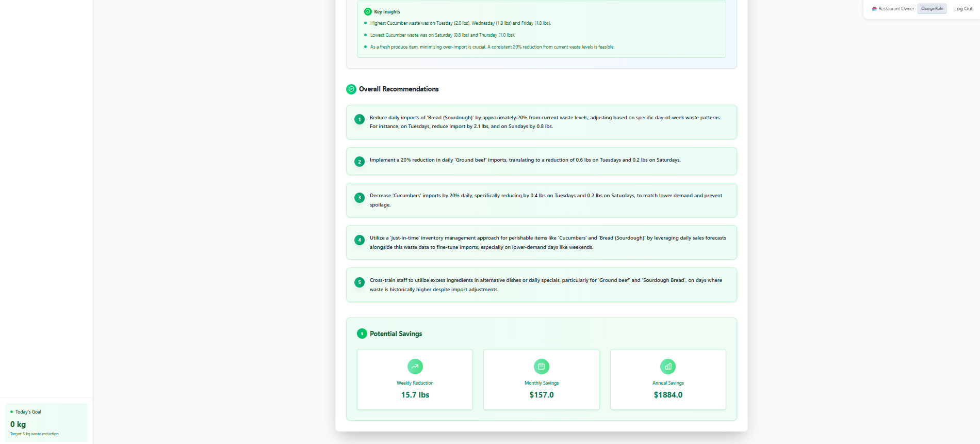Click the Key Insights target icon
The width and height of the screenshot is (980, 444).
(x=368, y=12)
